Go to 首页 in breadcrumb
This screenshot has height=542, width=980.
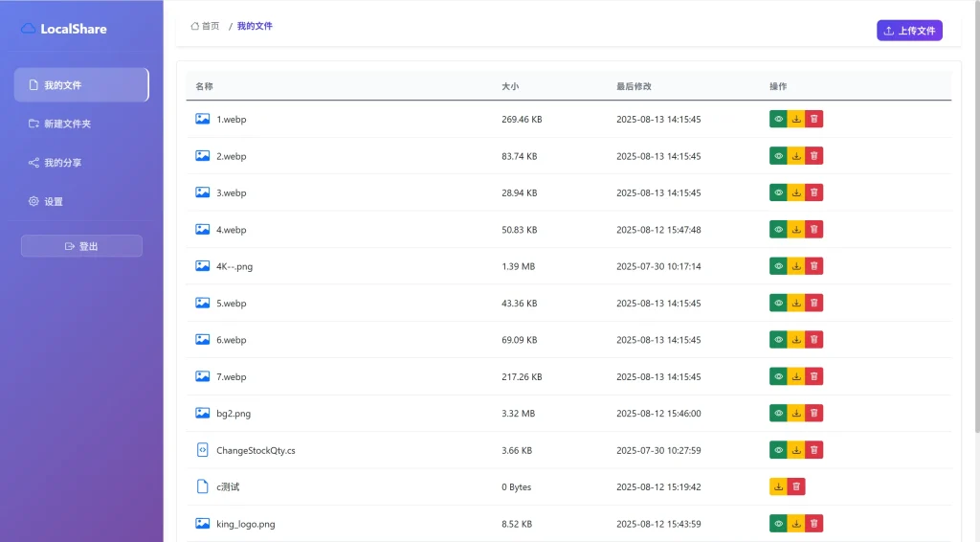click(205, 26)
